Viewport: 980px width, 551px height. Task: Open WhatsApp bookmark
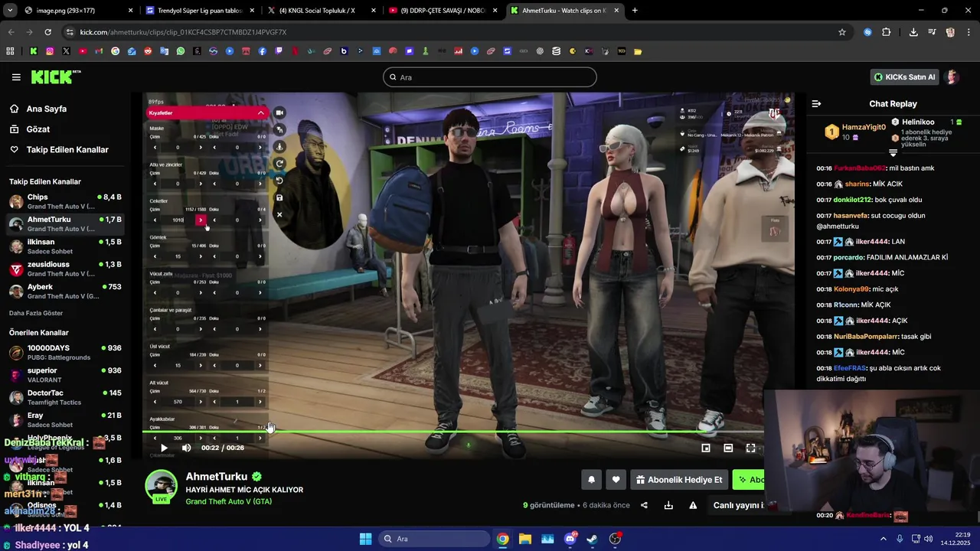181,51
